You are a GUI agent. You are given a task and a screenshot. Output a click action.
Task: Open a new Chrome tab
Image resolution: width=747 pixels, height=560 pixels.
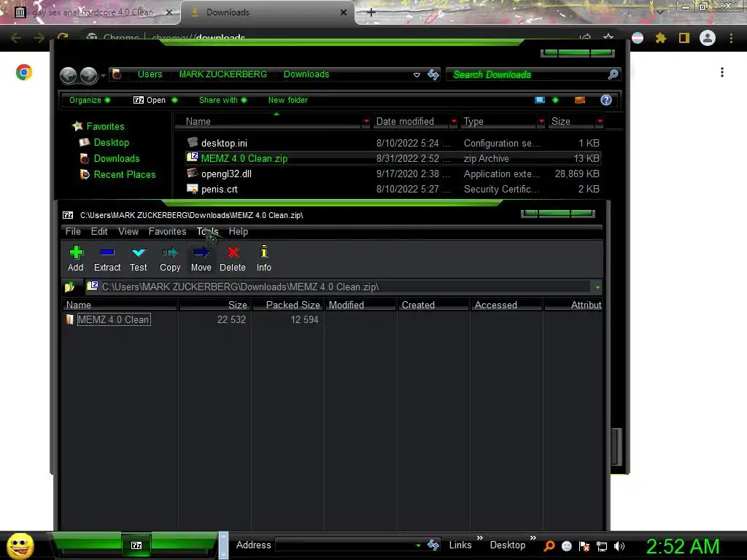coord(371,12)
